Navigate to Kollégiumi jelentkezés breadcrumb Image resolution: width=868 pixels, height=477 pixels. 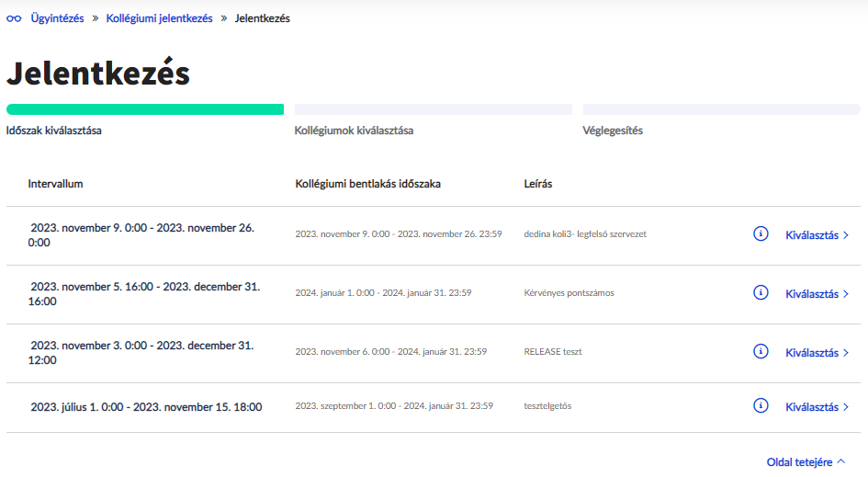pyautogui.click(x=159, y=18)
